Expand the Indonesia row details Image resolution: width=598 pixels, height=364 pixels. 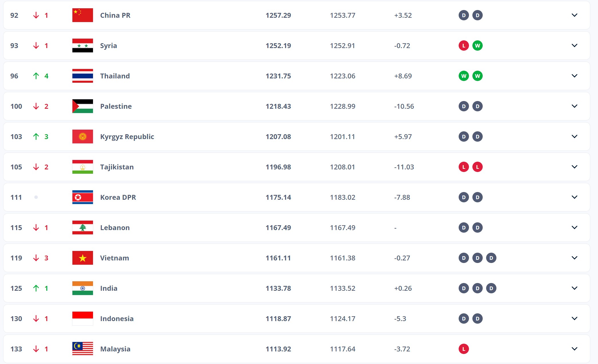[574, 318]
